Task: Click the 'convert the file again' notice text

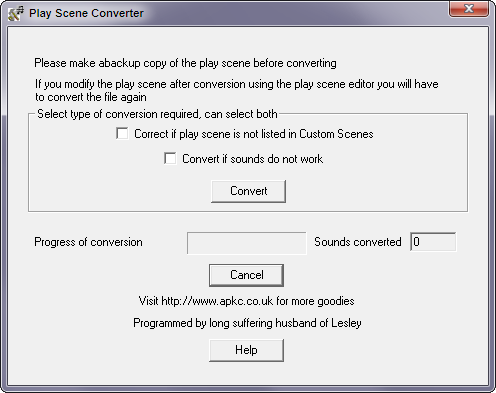Action: tap(237, 90)
